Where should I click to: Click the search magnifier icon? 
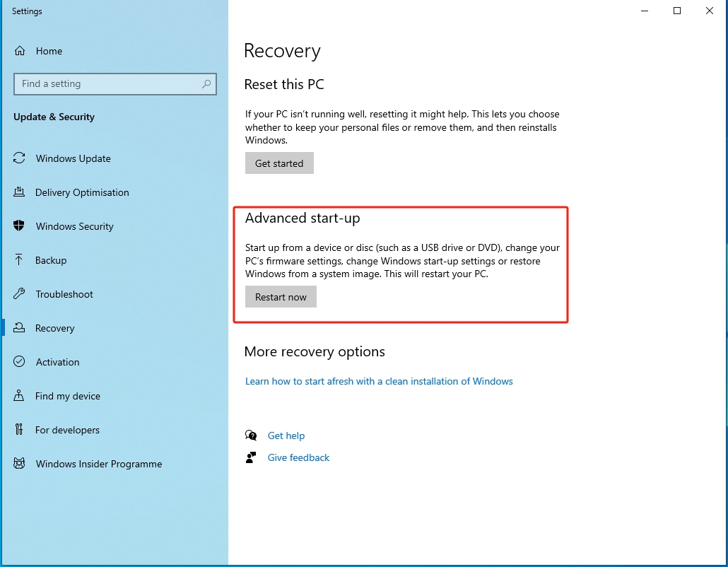206,84
